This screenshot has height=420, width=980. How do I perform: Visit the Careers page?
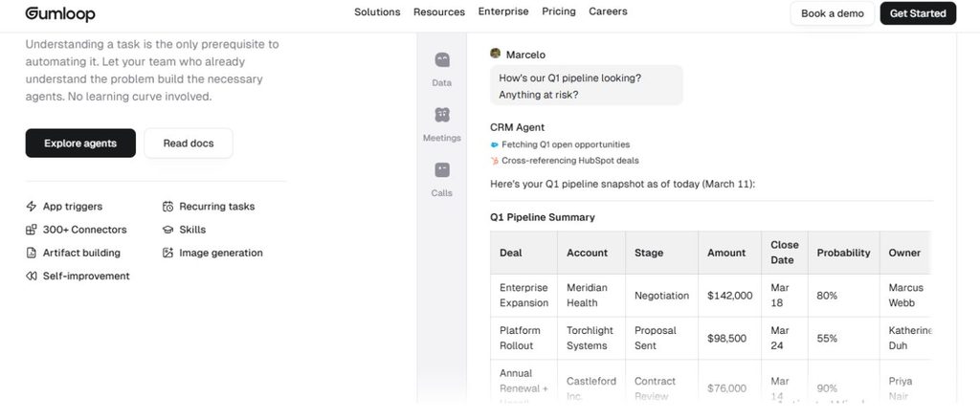click(x=608, y=11)
